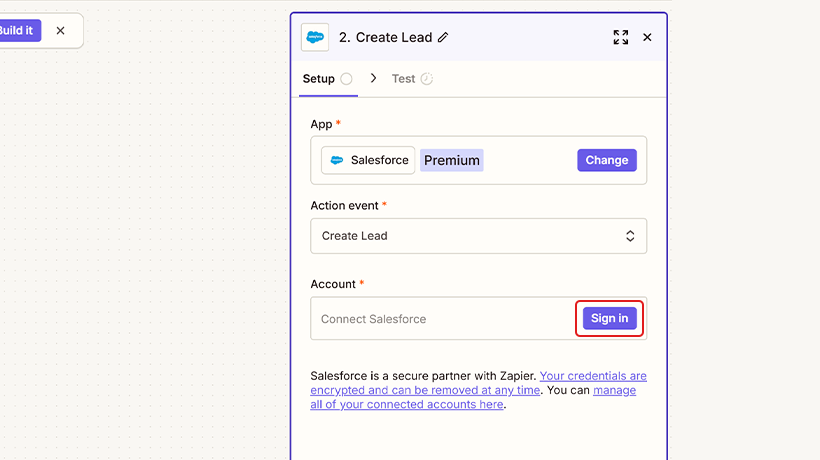Image resolution: width=820 pixels, height=460 pixels.
Task: Follow the manage connected accounts link
Action: pyautogui.click(x=613, y=390)
